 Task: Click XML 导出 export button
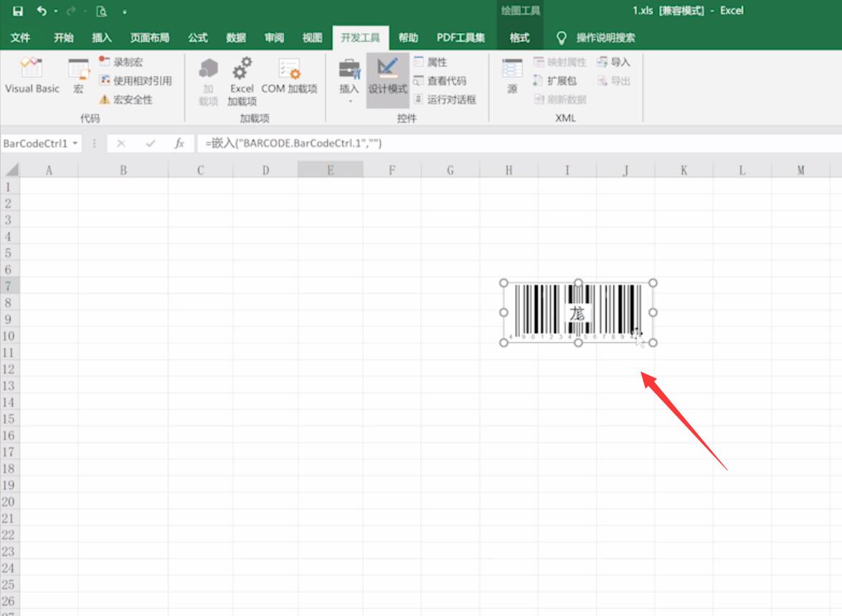tap(613, 80)
